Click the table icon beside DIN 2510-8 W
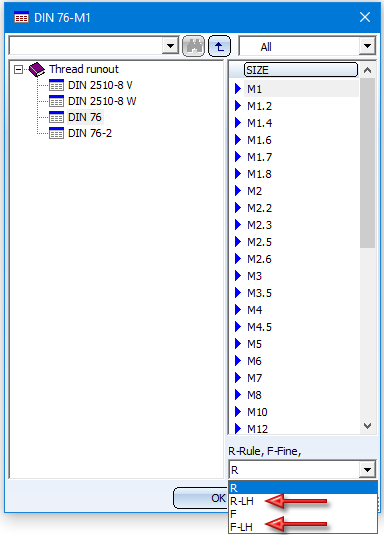This screenshot has width=384, height=538. 56,101
